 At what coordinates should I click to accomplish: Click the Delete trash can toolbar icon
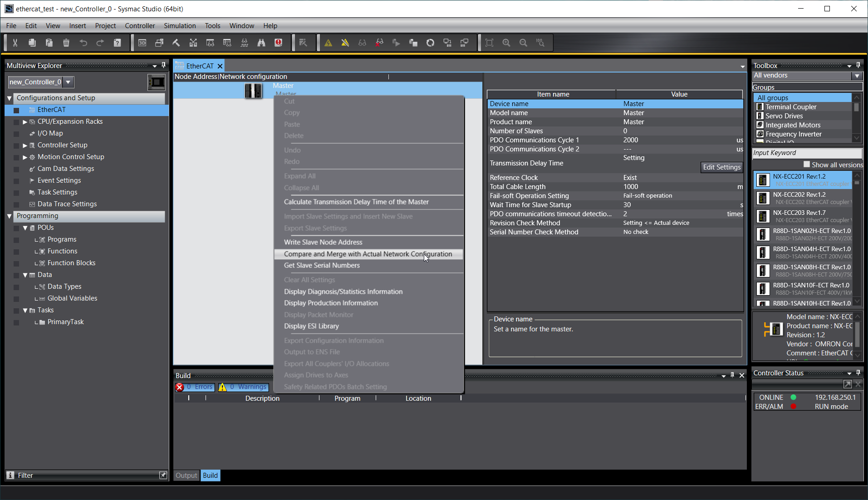click(x=66, y=43)
